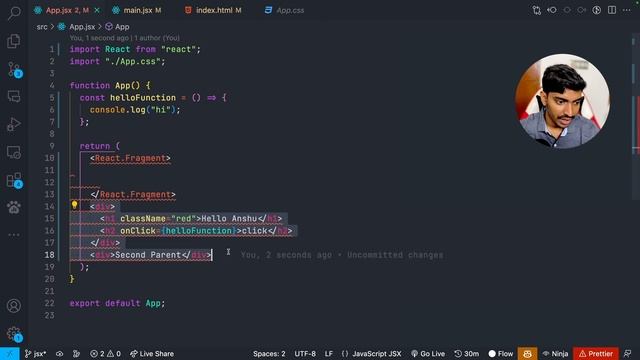Open notifications icon at status bar end

[628, 353]
